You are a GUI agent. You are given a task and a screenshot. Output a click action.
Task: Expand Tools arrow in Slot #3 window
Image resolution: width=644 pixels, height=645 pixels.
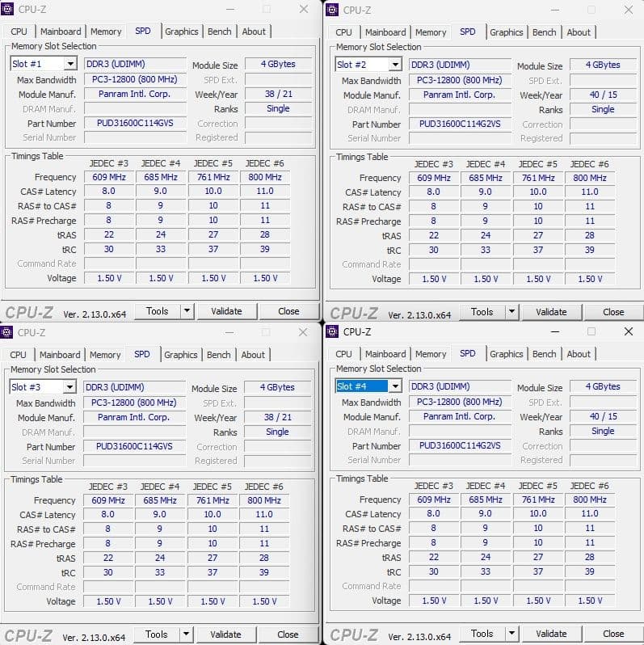187,634
